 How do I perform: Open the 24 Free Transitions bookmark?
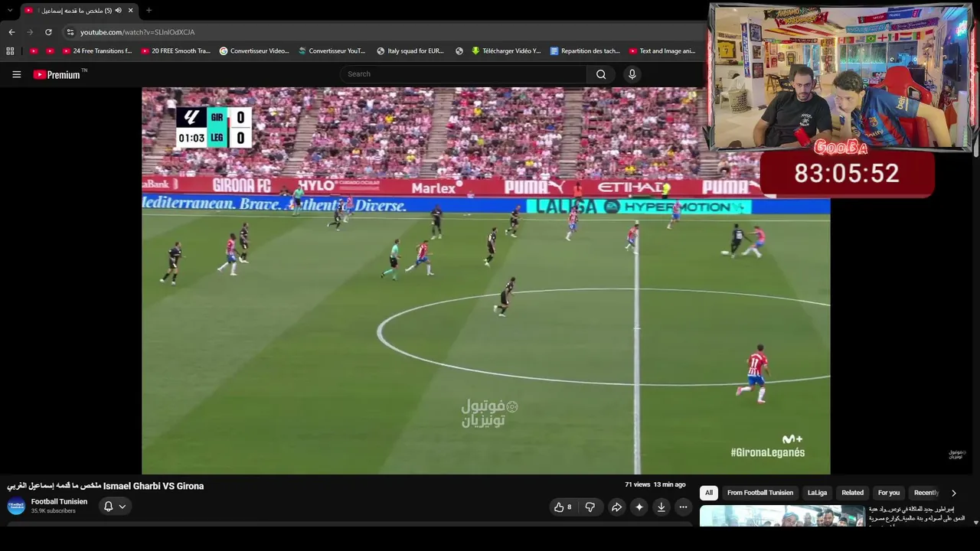pyautogui.click(x=97, y=51)
